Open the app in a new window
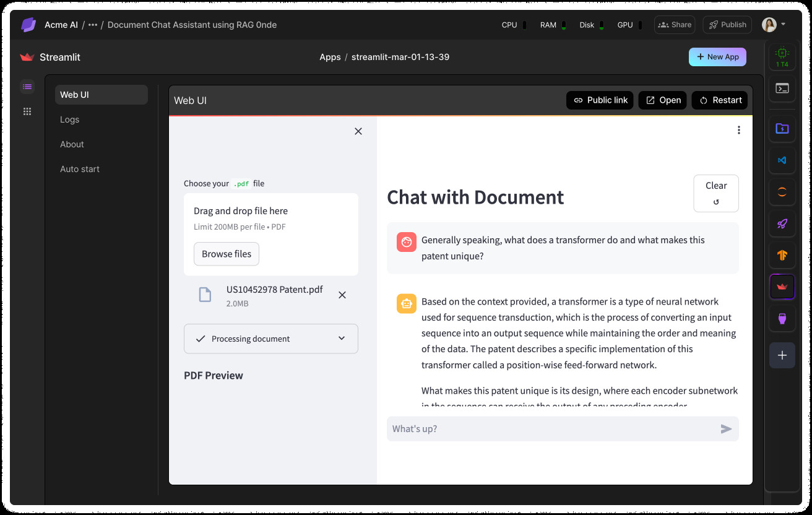Image resolution: width=812 pixels, height=515 pixels. click(662, 100)
